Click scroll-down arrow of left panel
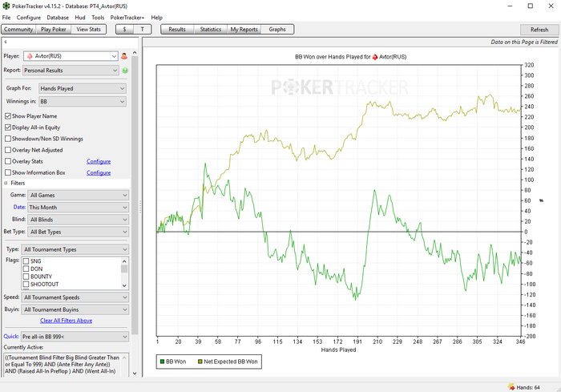The height and width of the screenshot is (392, 561). (x=135, y=373)
